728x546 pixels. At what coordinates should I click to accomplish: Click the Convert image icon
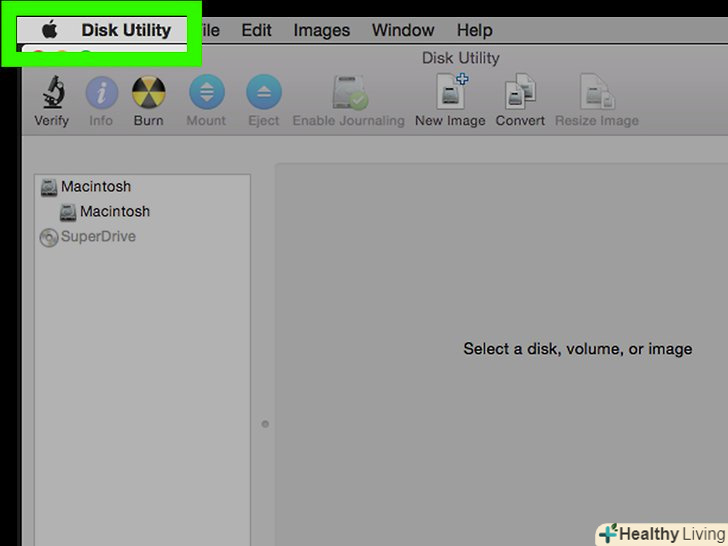coord(520,91)
